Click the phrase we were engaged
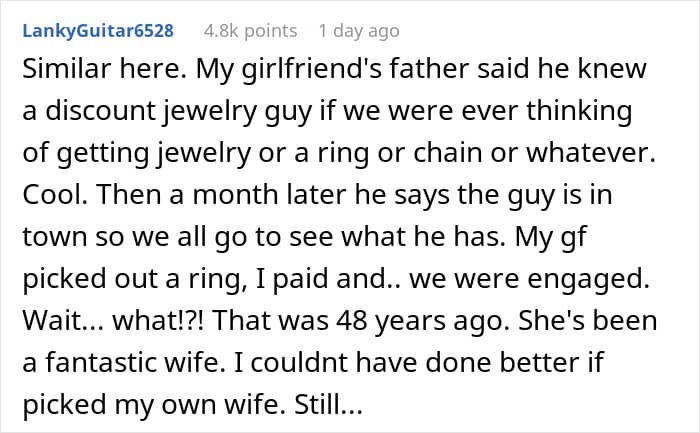The width and height of the screenshot is (700, 433). [529, 279]
